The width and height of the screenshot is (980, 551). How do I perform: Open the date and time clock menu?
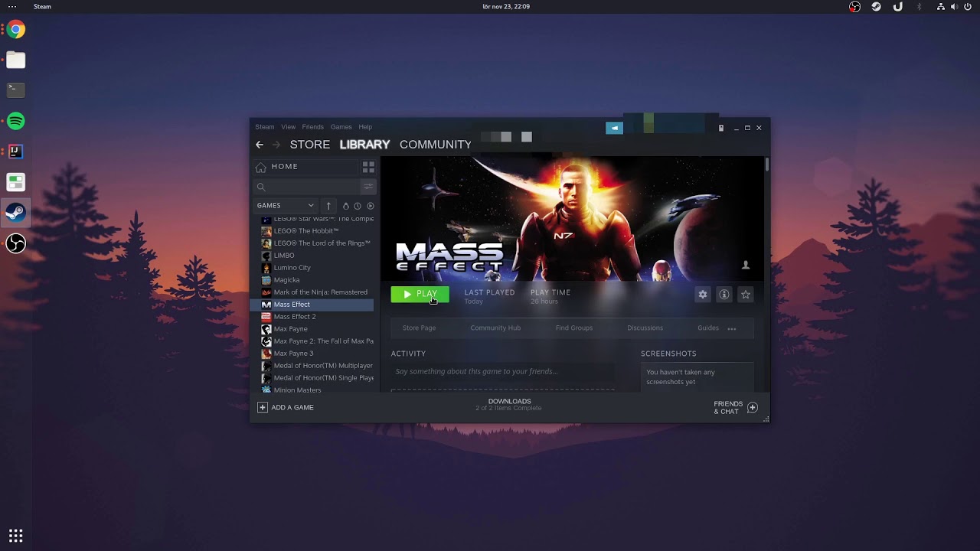506,7
